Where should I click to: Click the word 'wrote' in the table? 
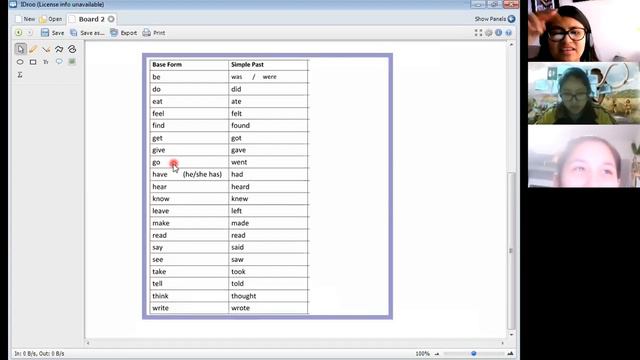(240, 308)
